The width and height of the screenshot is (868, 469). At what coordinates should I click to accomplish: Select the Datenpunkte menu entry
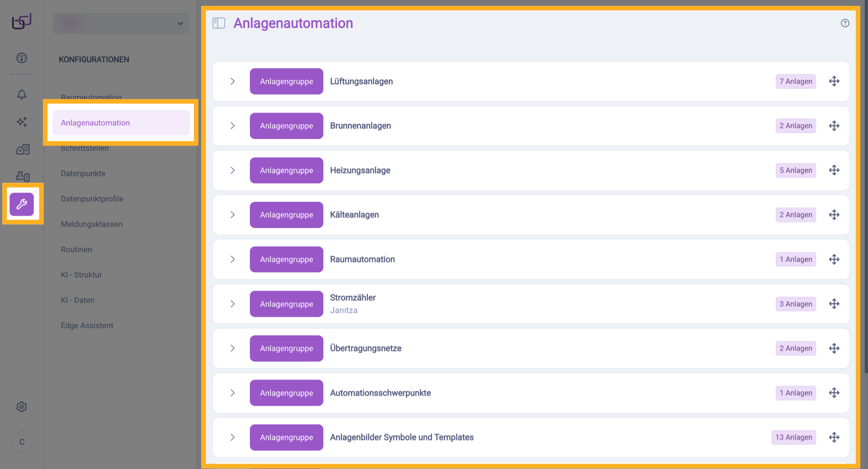83,173
